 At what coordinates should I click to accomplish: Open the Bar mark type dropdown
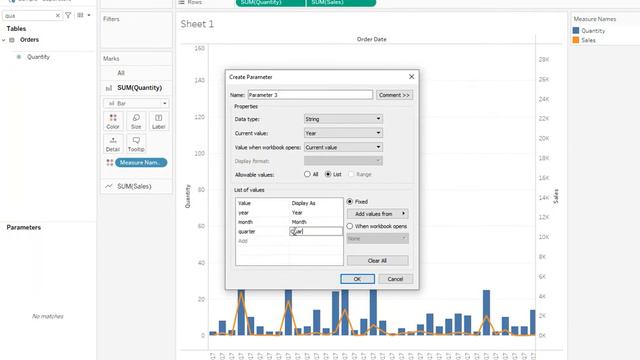(x=136, y=103)
